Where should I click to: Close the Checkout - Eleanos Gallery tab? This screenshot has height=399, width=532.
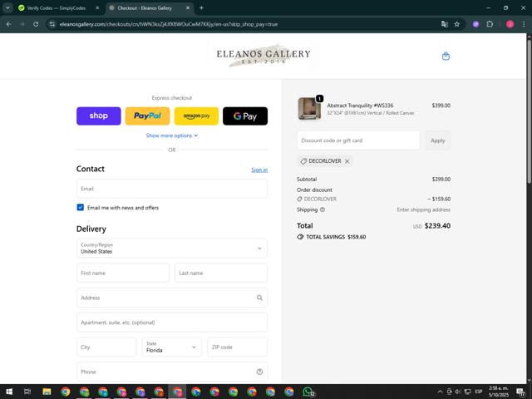[188, 7]
